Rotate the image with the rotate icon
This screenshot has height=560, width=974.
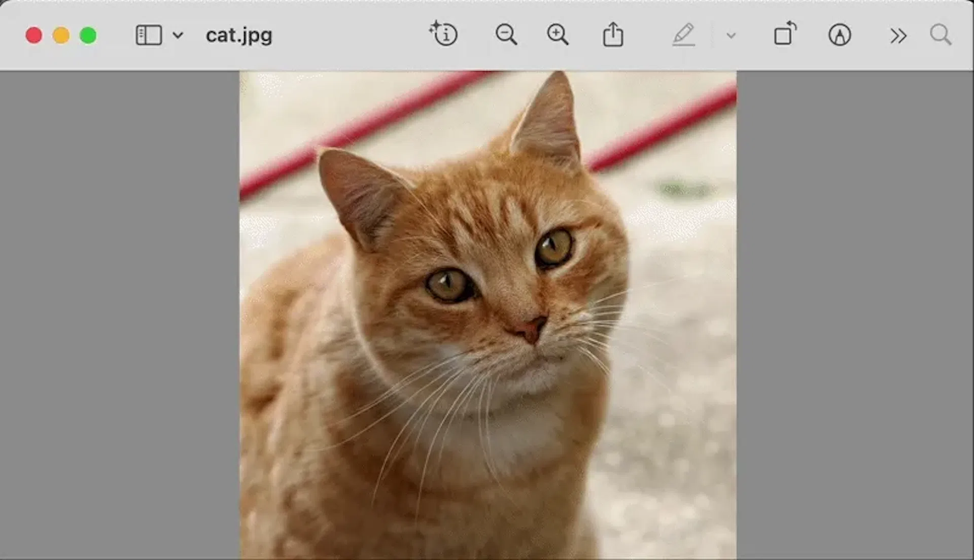pyautogui.click(x=785, y=34)
